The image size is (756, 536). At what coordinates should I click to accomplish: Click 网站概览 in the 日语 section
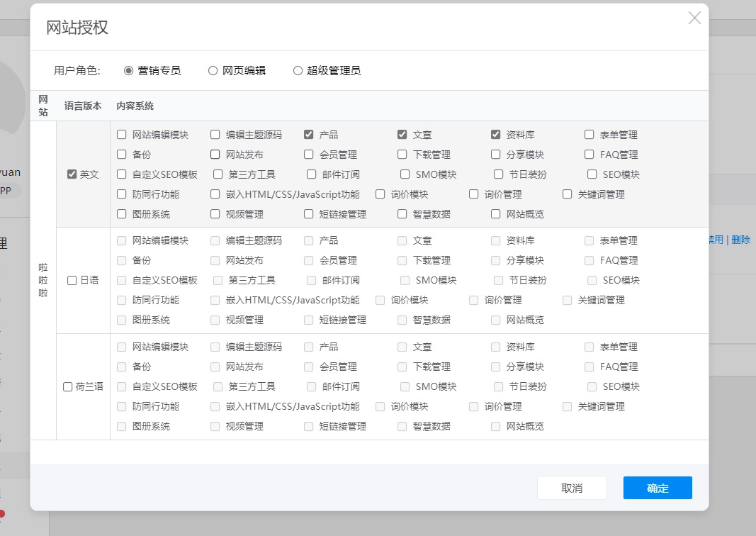click(496, 320)
